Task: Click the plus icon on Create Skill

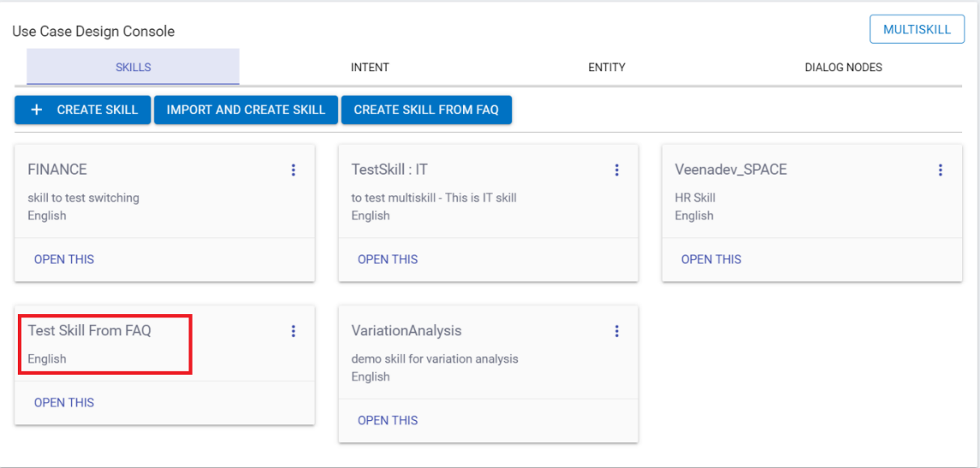Action: [36, 110]
